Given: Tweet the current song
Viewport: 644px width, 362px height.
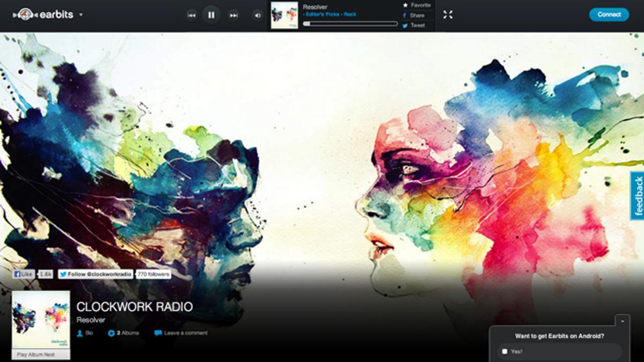Looking at the screenshot, I should [414, 25].
